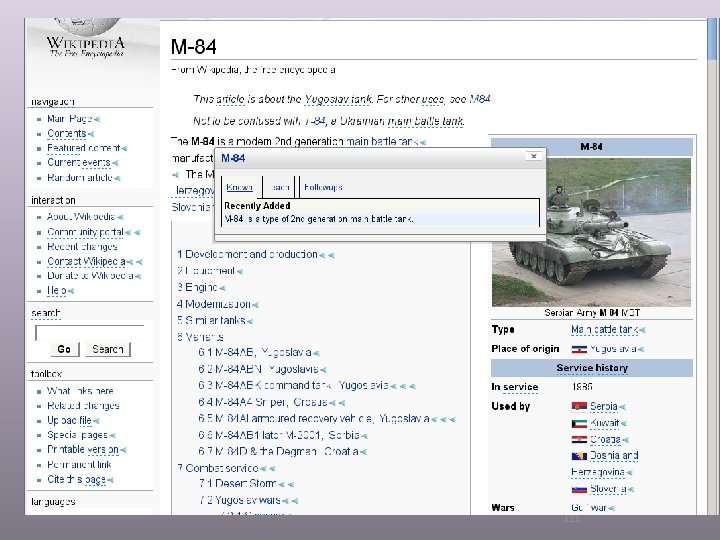Click the Search button in sidebar
The image size is (720, 540).
pyautogui.click(x=107, y=349)
